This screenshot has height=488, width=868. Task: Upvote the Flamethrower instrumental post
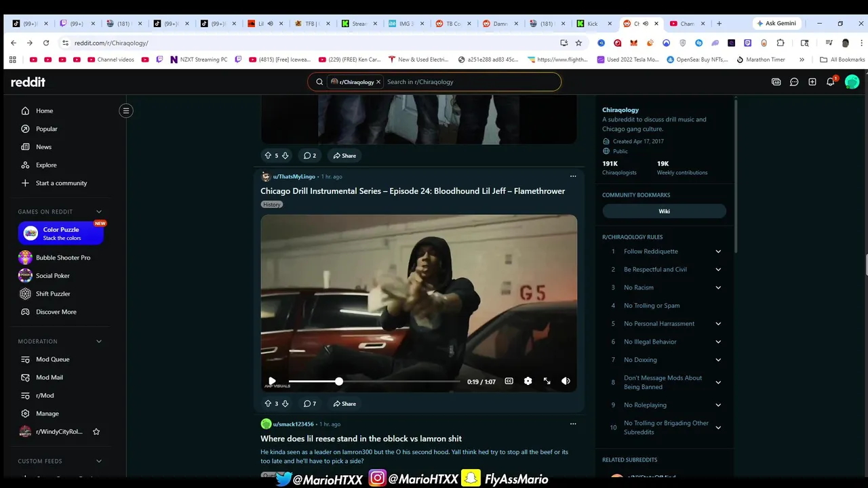pyautogui.click(x=268, y=403)
